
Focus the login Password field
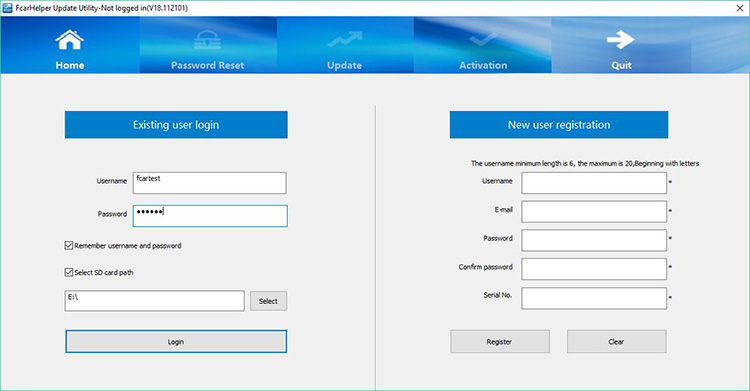(x=210, y=216)
